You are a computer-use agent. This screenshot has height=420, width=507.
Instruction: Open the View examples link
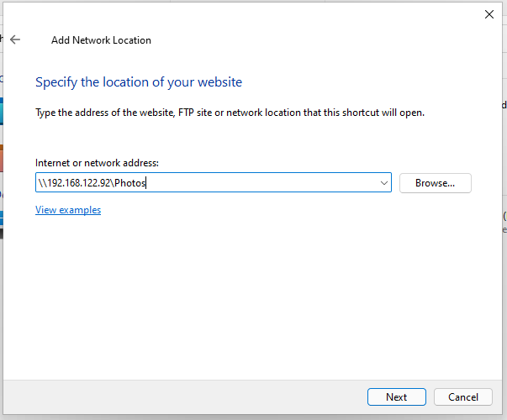(x=68, y=210)
